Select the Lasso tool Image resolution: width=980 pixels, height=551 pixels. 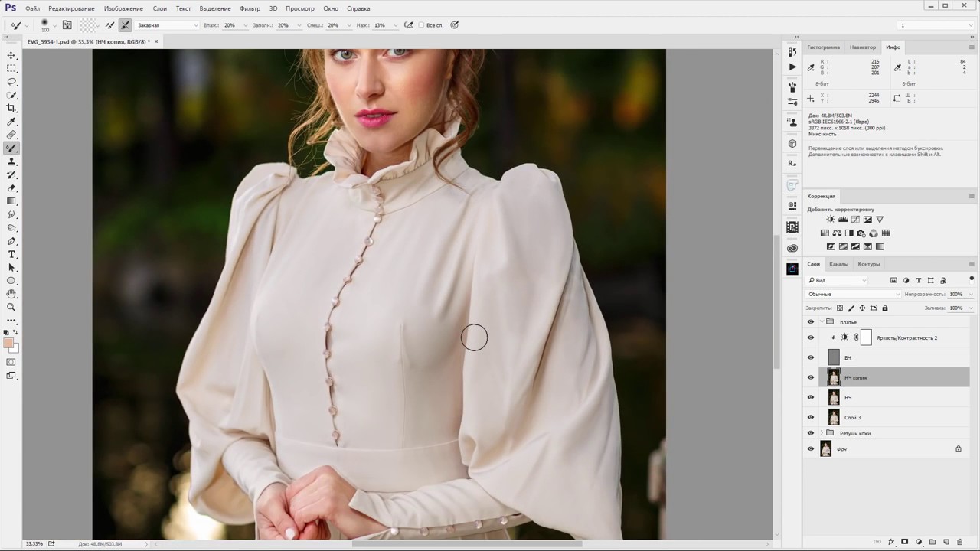(11, 82)
